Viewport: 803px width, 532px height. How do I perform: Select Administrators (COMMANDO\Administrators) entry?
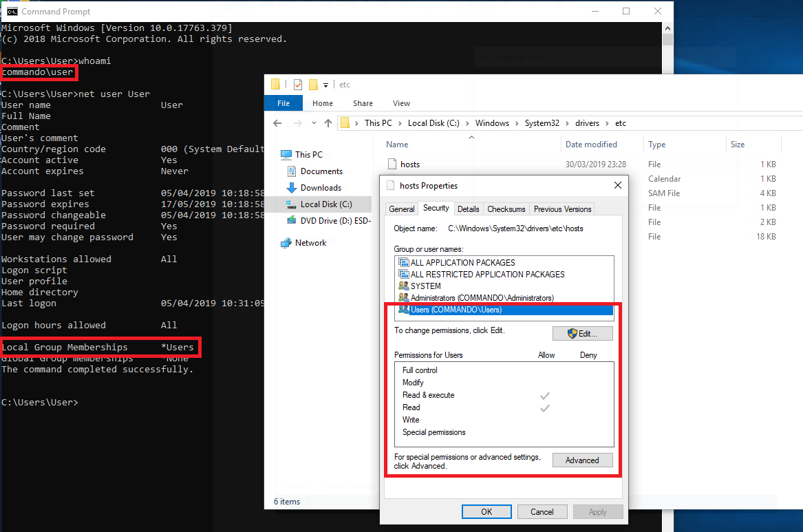(482, 298)
